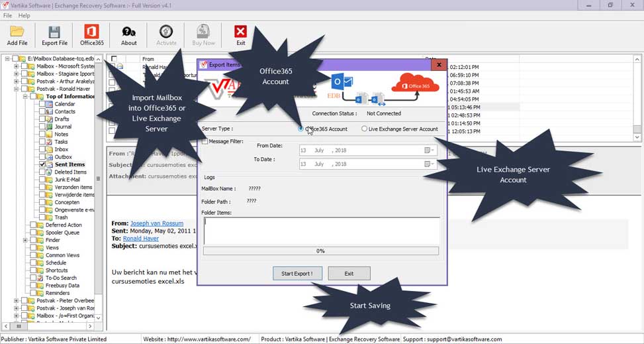
Task: Select the Inbox folder icon
Action: click(49, 149)
